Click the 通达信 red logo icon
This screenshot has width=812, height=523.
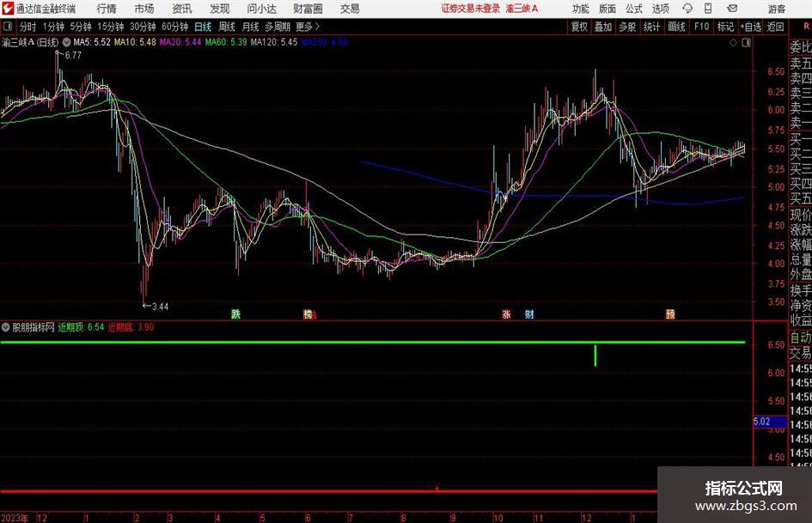[x=8, y=9]
